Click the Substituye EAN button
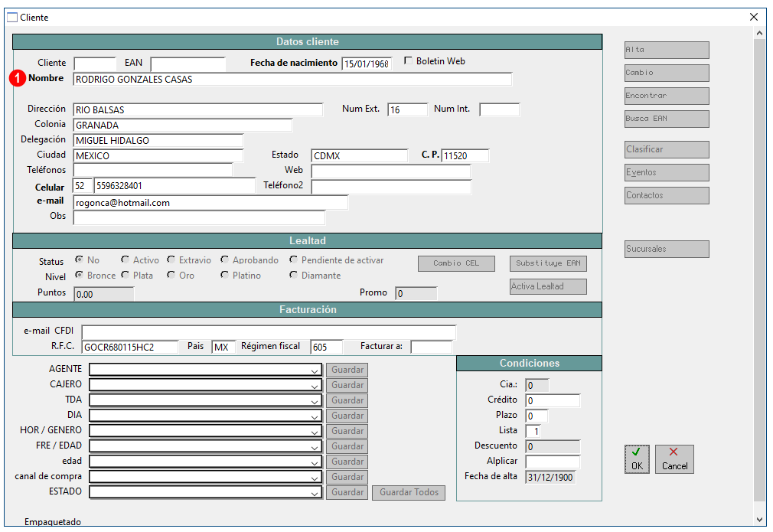This screenshot has height=532, width=773. click(x=548, y=263)
